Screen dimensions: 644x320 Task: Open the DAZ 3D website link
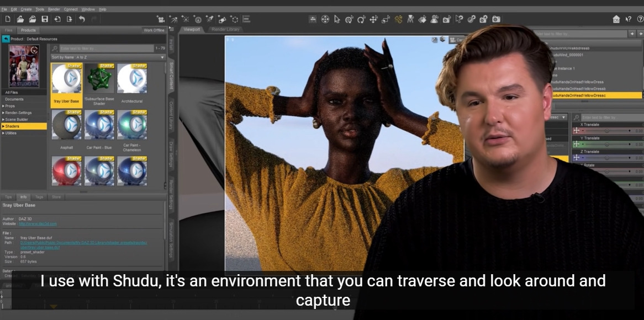click(x=38, y=223)
